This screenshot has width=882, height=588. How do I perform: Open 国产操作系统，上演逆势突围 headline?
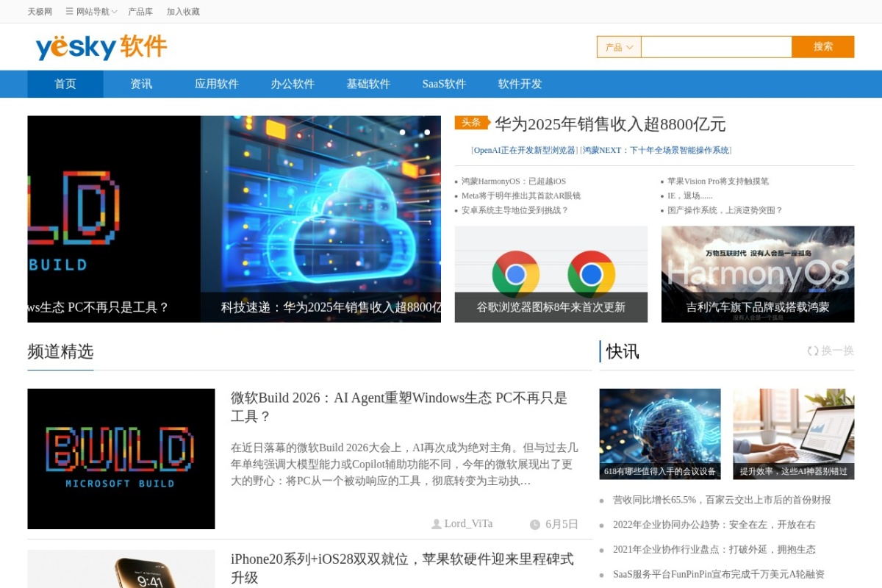725,210
